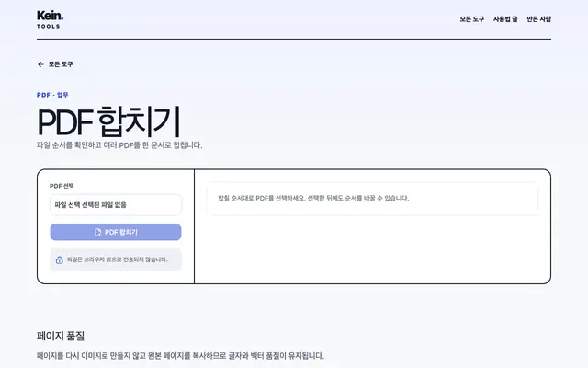Click the left arrow icon beside 모든 도구
Screen dimensions: 588x368
click(40, 64)
